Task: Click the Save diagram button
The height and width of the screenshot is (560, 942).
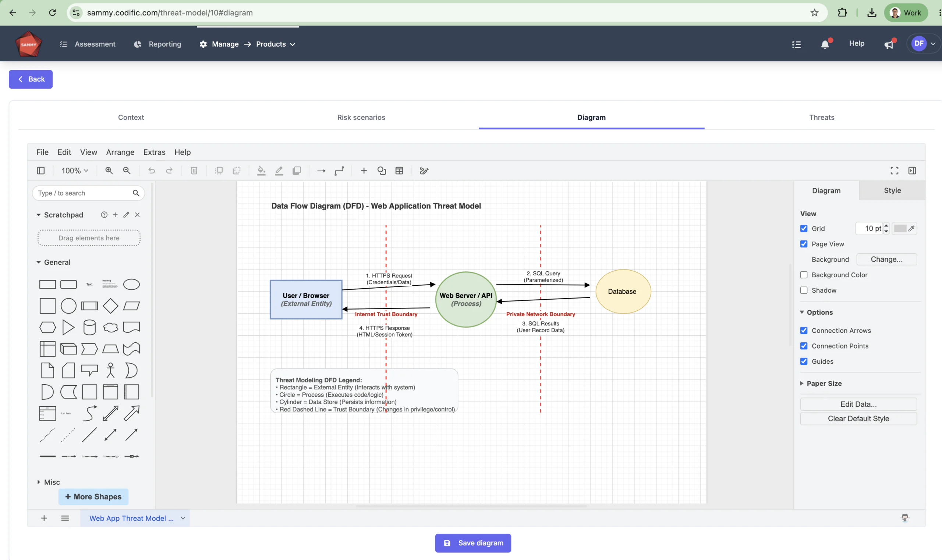Action: click(x=473, y=543)
